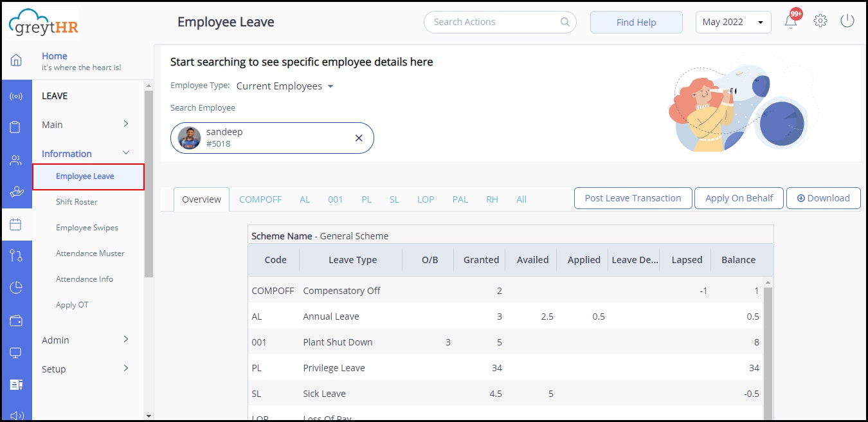Click the logout power icon
Image resolution: width=868 pixels, height=422 pixels.
point(847,20)
